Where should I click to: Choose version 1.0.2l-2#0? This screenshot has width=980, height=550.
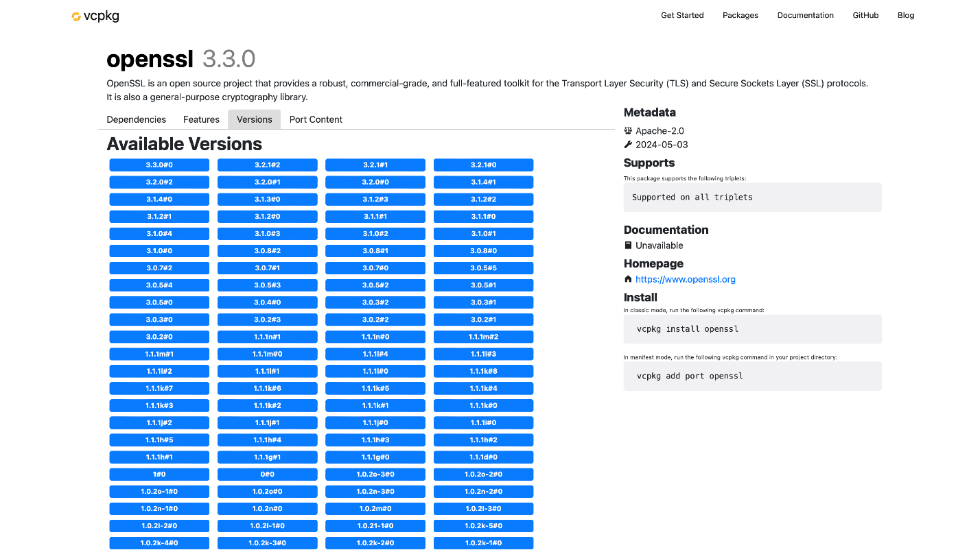pyautogui.click(x=159, y=526)
